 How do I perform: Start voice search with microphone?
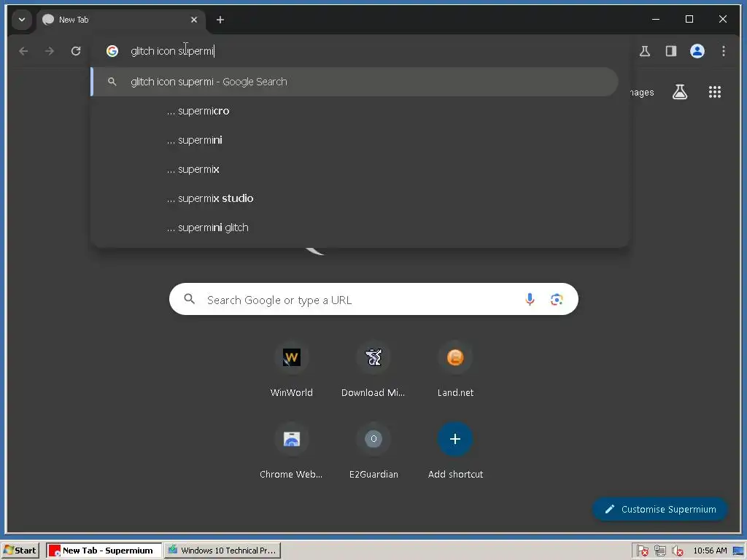click(x=530, y=299)
